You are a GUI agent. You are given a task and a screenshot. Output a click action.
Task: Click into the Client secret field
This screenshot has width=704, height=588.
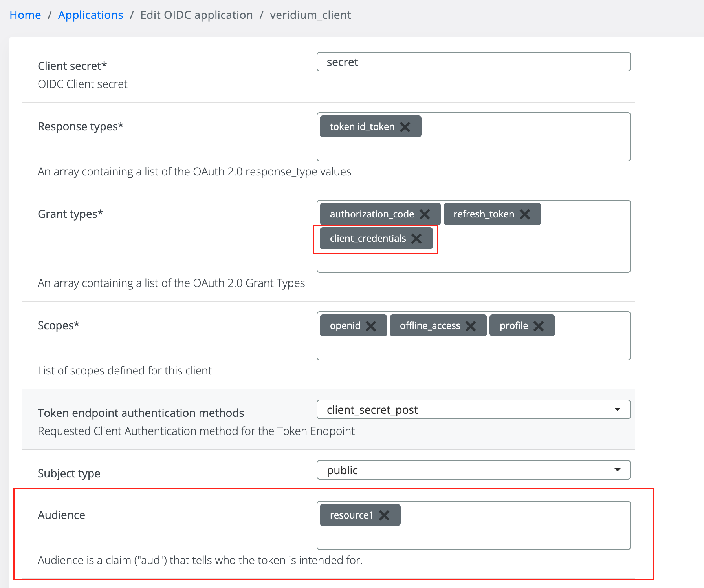pyautogui.click(x=473, y=62)
